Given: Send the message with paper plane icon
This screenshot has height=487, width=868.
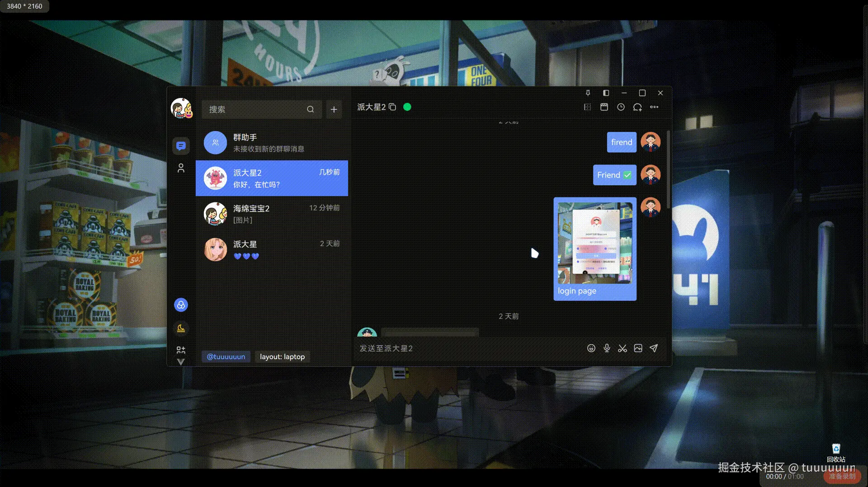Looking at the screenshot, I should (654, 348).
